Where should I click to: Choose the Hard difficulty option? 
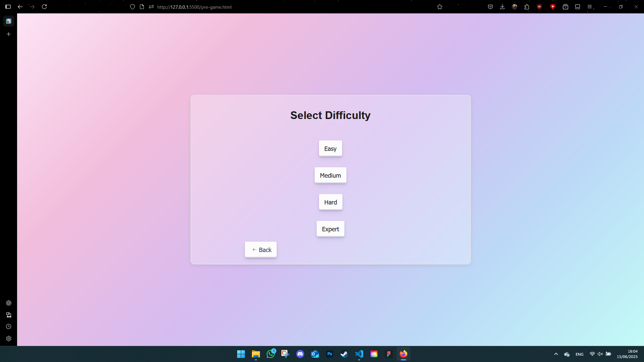pyautogui.click(x=330, y=202)
